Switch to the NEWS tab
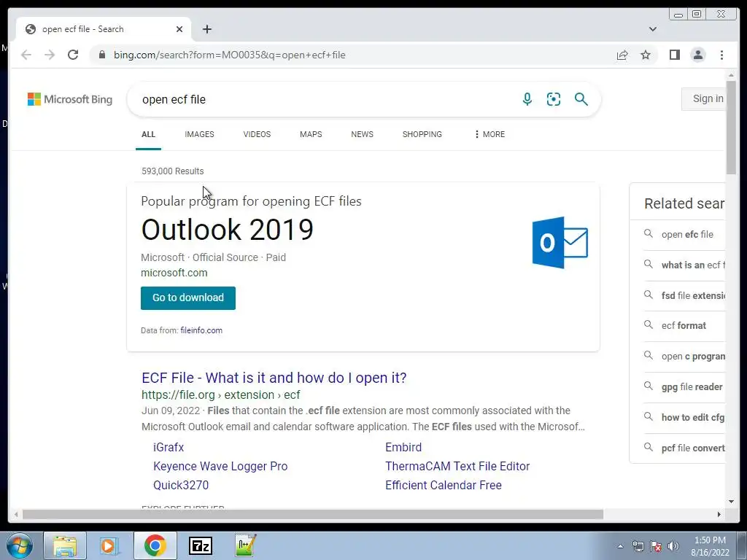This screenshot has height=560, width=747. click(x=362, y=134)
